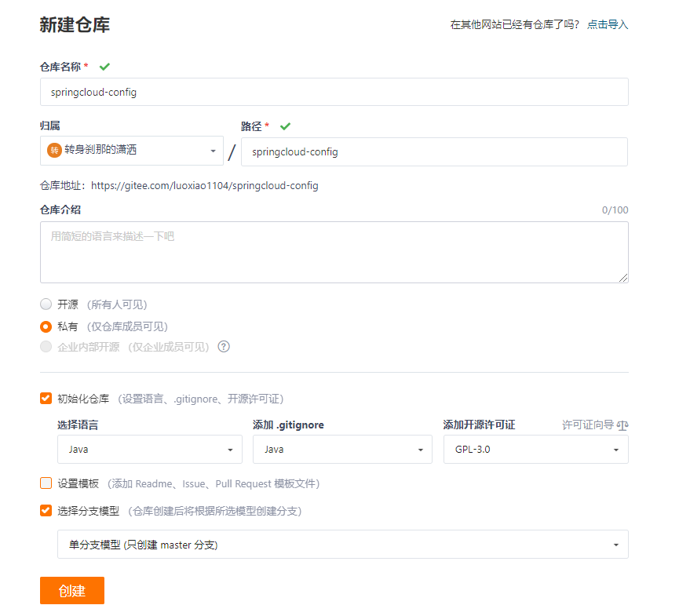Enable the 设置模板 checkbox
This screenshot has height=616, width=690.
(46, 483)
